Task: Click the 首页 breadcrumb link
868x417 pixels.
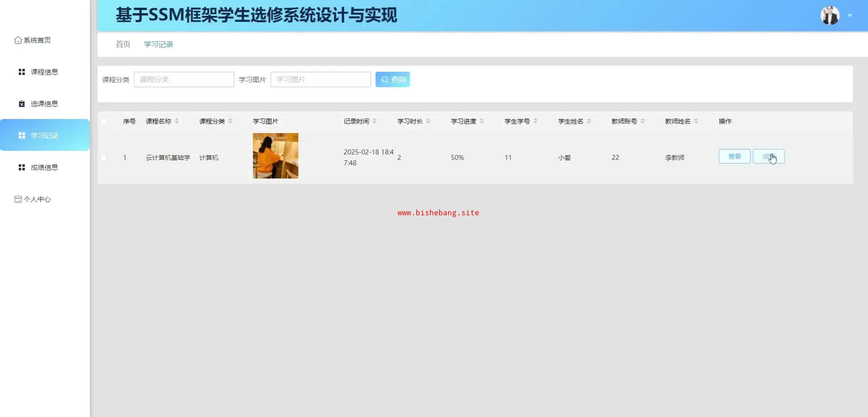Action: (123, 44)
